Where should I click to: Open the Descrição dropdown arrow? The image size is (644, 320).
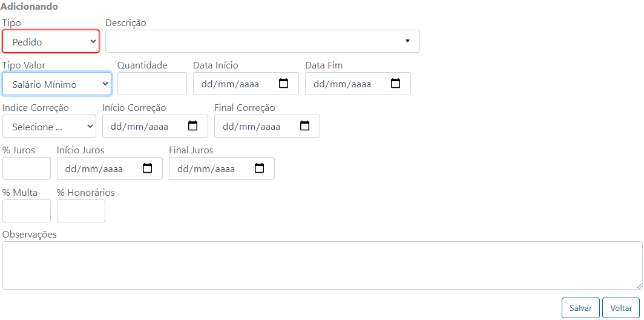pos(407,41)
